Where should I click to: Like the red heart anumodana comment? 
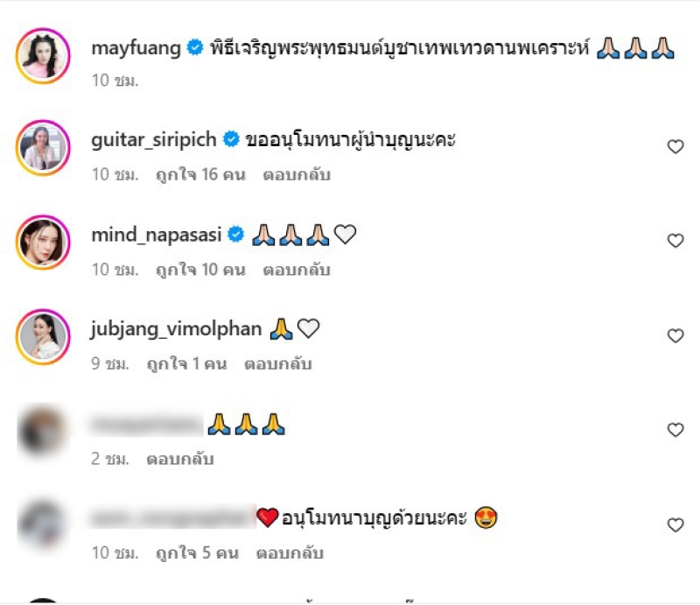coord(675,525)
